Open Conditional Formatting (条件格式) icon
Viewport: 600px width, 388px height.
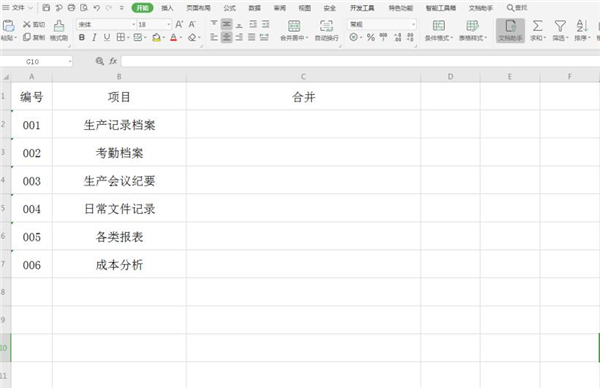click(439, 26)
